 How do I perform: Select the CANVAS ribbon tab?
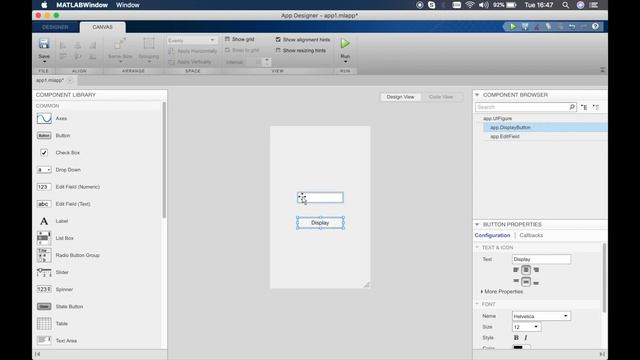click(x=102, y=27)
